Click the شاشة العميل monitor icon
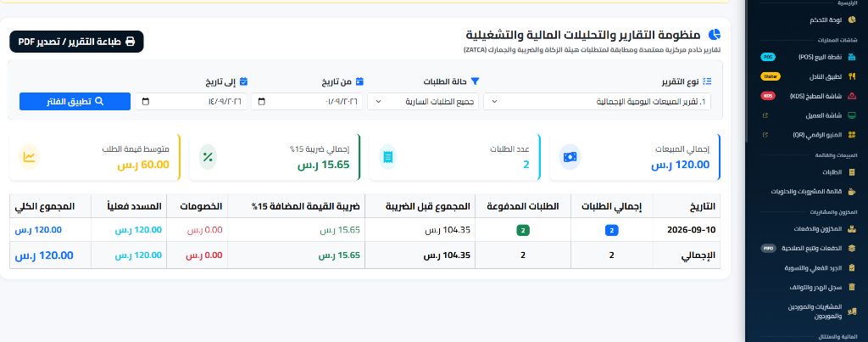 pyautogui.click(x=851, y=115)
